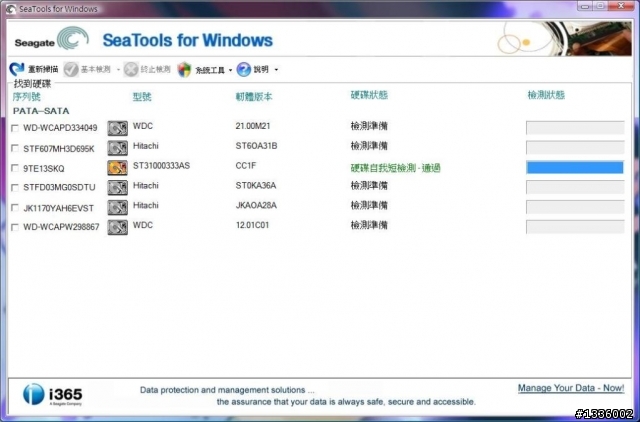Click the firmware value JKAOA28A
This screenshot has height=422, width=640.
[256, 205]
